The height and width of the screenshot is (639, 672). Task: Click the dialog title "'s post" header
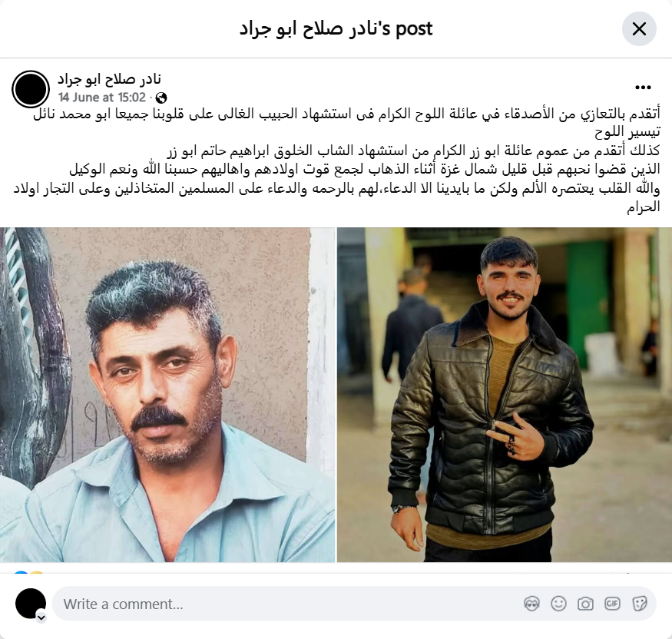[x=336, y=29]
